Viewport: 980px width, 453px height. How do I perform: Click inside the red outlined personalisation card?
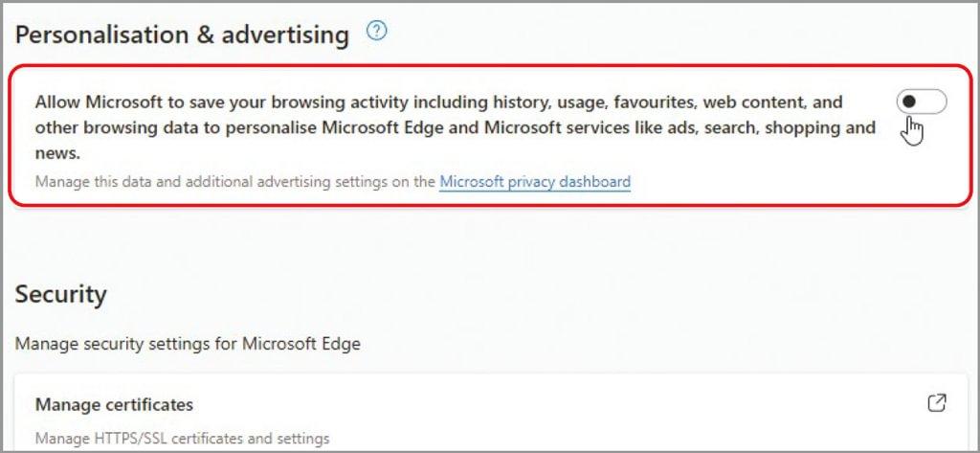pos(750,169)
